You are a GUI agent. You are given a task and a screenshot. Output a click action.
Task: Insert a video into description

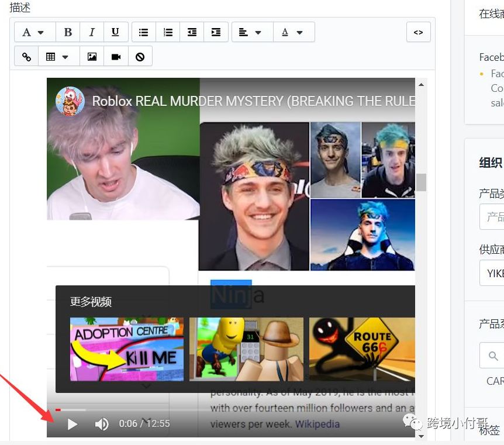[116, 57]
